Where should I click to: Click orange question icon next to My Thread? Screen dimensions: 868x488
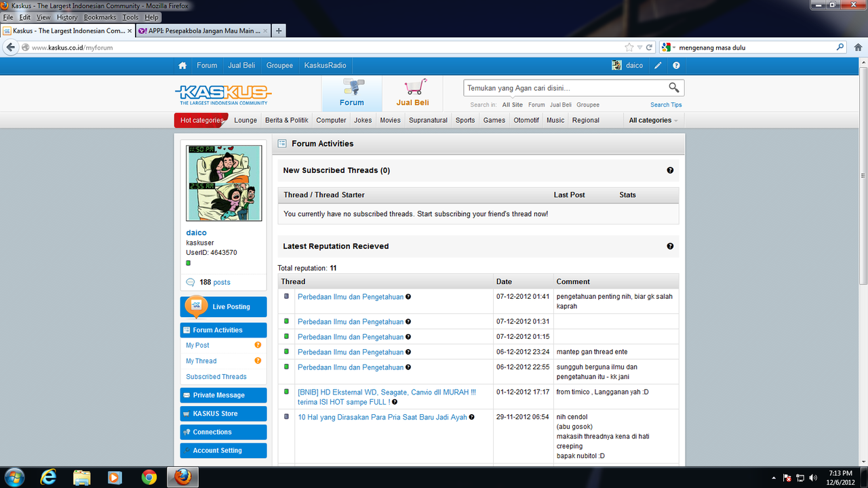click(x=258, y=361)
